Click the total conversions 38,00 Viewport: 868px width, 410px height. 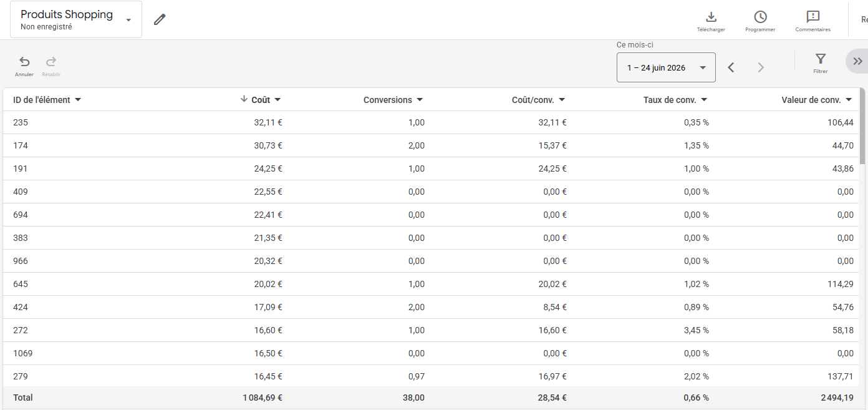click(414, 398)
